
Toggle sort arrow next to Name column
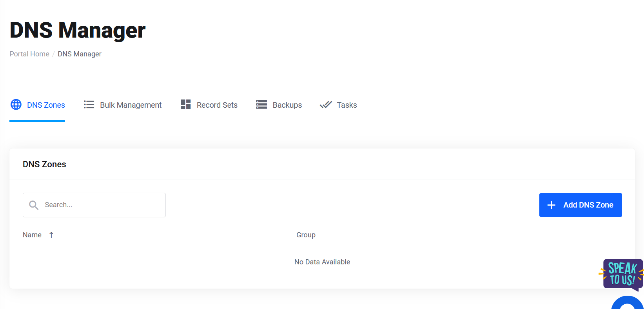pos(51,235)
